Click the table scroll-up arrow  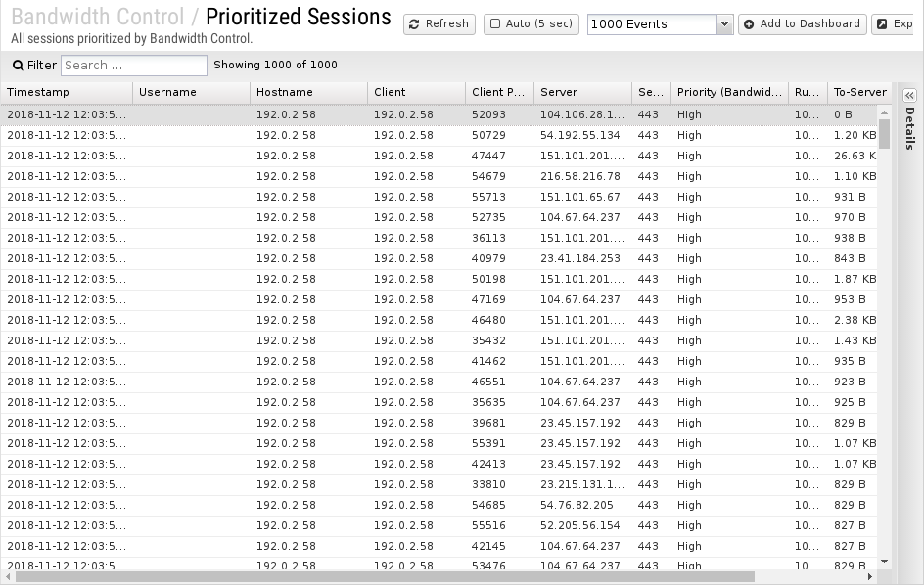point(884,112)
